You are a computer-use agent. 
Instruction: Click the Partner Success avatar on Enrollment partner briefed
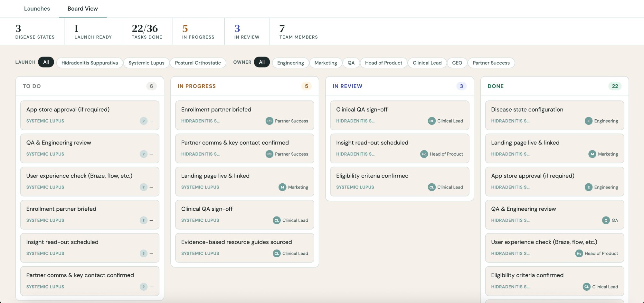(270, 121)
